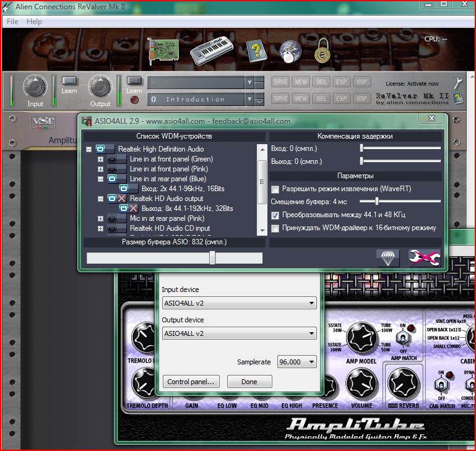Click the ASIO4ALL parachute default settings icon
The image size is (476, 451).
[387, 258]
